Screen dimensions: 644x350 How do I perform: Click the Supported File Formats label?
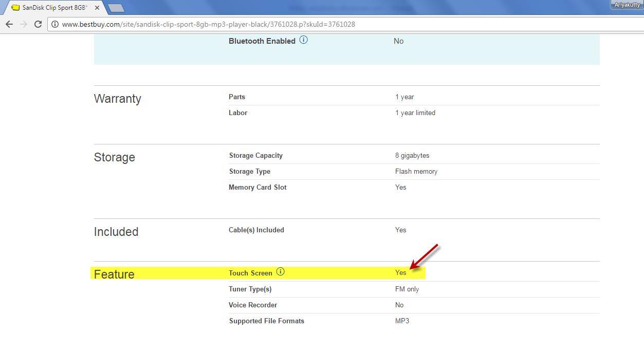(266, 321)
